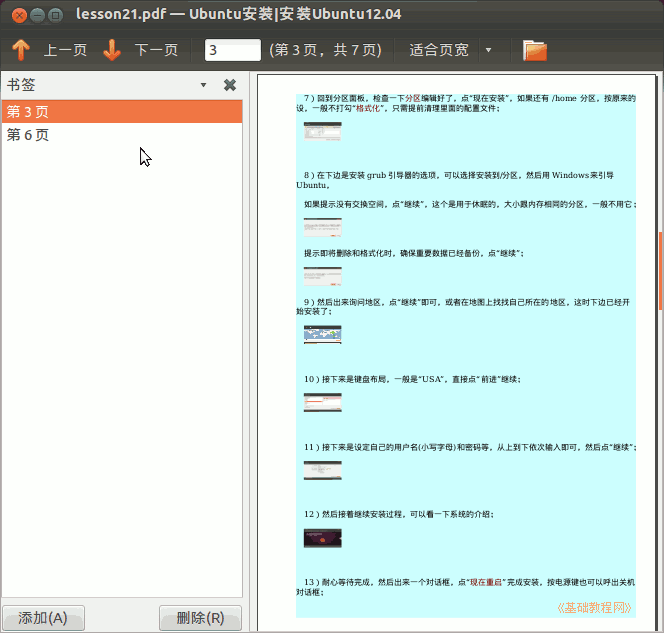Click the page number input field
The image size is (664, 633).
pos(232,50)
